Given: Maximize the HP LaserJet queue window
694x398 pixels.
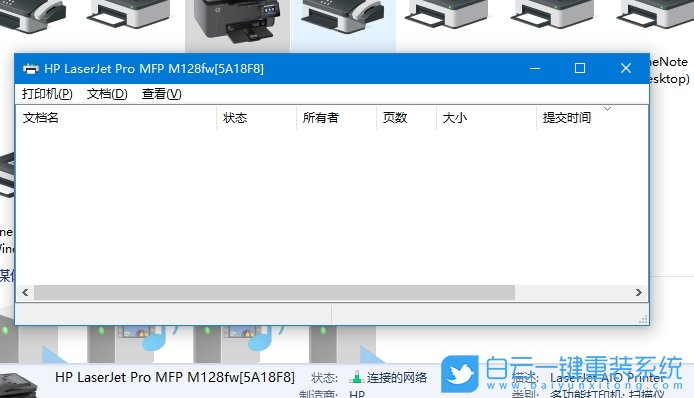Looking at the screenshot, I should [580, 68].
